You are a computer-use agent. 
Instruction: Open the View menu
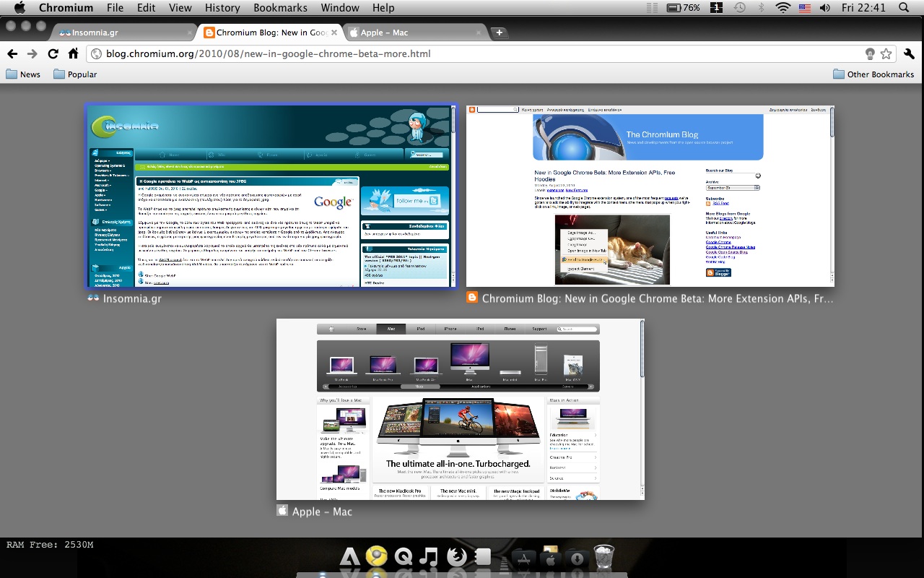180,8
